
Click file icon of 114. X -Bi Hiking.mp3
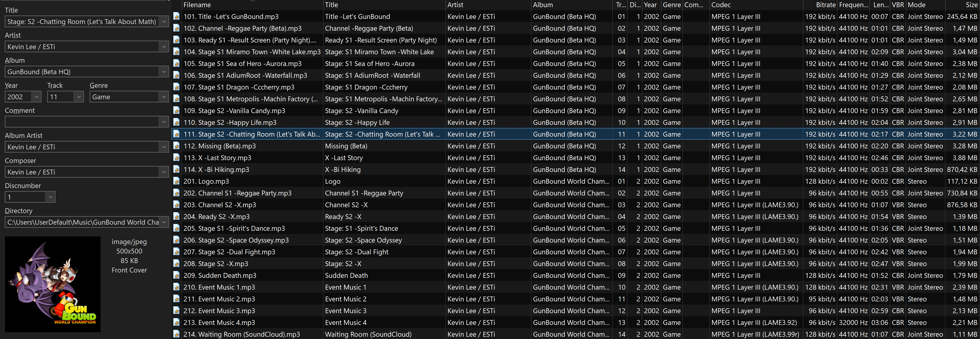point(176,169)
